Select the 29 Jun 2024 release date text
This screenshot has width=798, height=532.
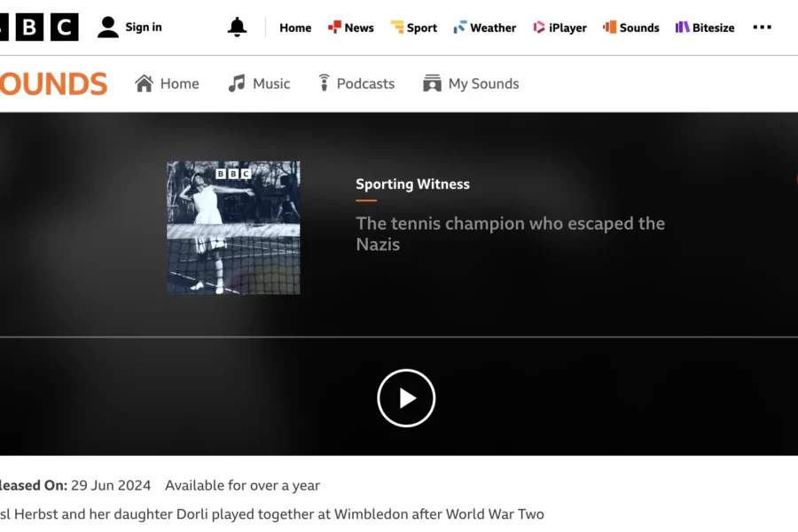(111, 485)
